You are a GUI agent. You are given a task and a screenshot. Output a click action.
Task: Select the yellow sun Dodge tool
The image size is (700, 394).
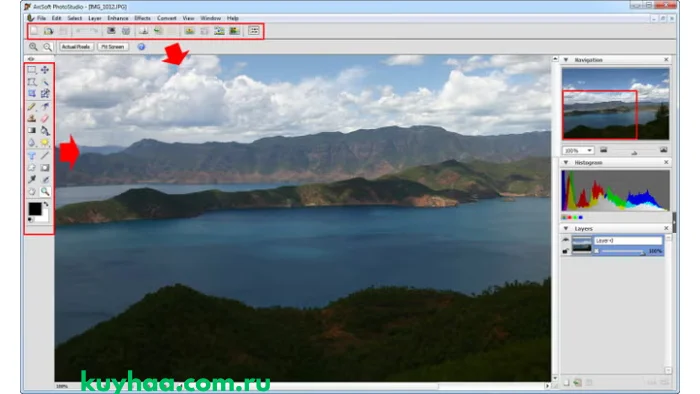pos(45,143)
